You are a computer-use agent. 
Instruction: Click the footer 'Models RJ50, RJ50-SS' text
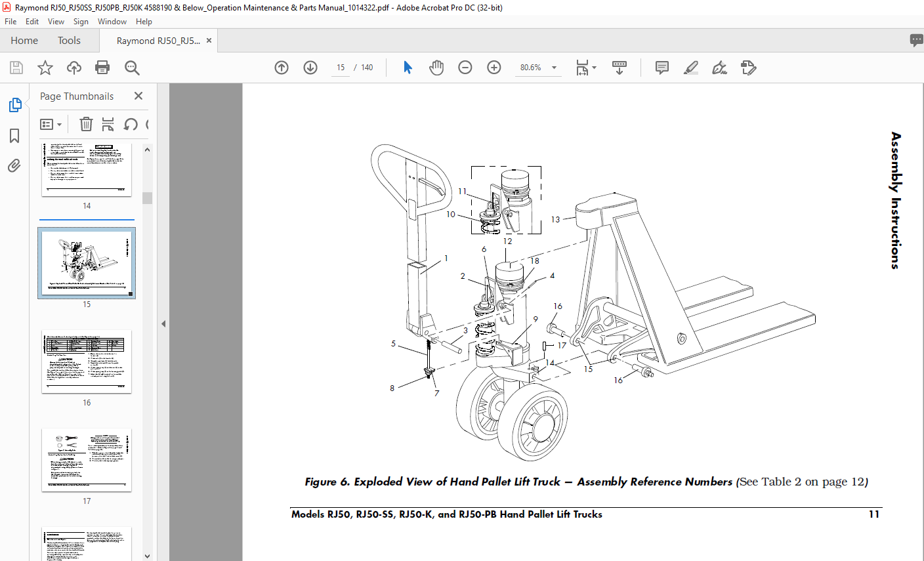447,514
